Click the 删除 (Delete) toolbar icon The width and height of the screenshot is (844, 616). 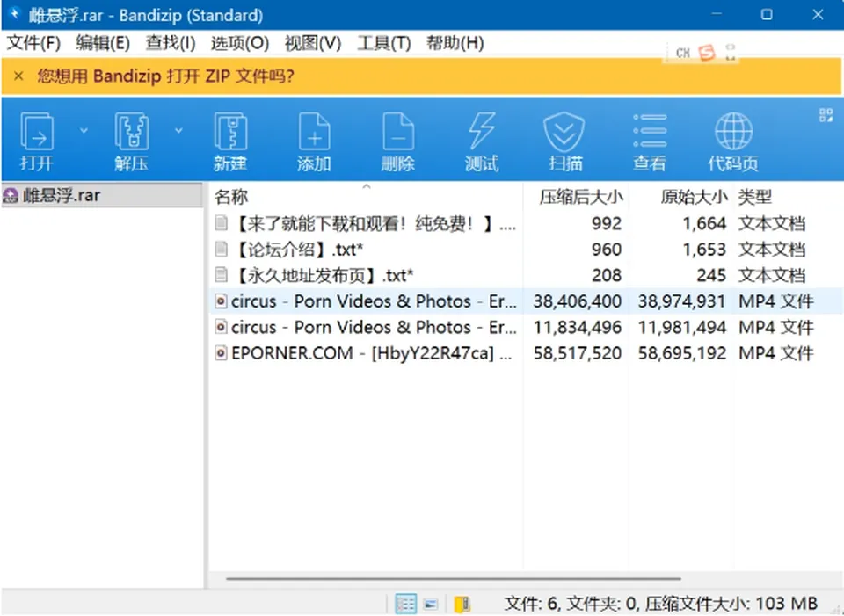click(398, 141)
